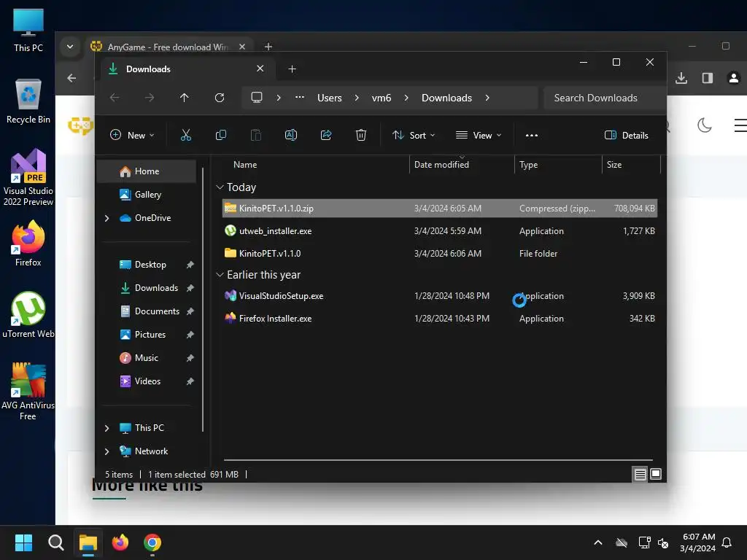This screenshot has height=560, width=747.
Task: Click the browser profile avatar icon
Action: pos(734,78)
